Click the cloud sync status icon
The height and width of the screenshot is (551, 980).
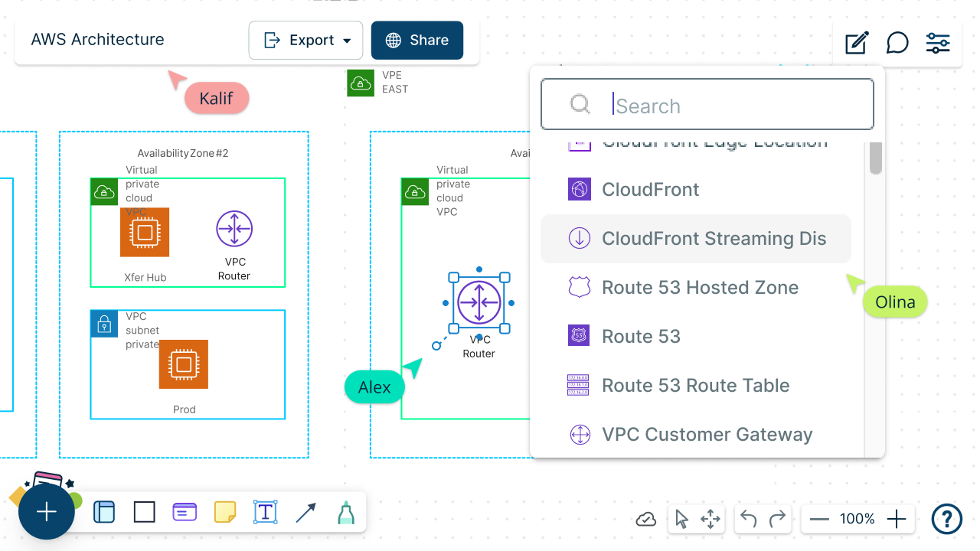tap(646, 520)
